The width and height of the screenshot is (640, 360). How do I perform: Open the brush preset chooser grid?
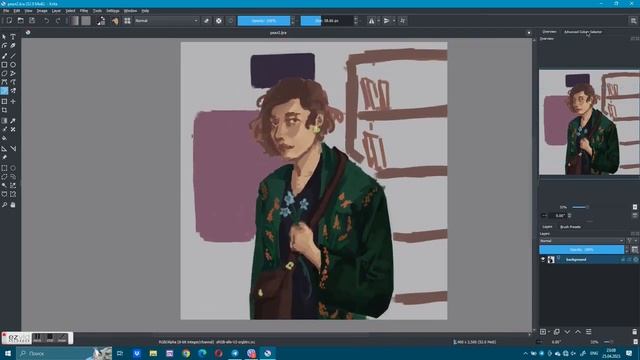click(x=127, y=20)
